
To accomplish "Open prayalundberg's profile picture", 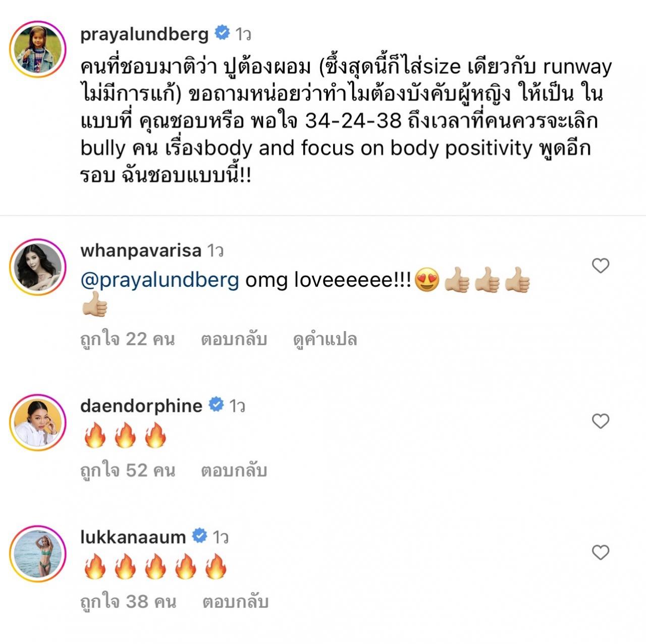I will point(38,49).
